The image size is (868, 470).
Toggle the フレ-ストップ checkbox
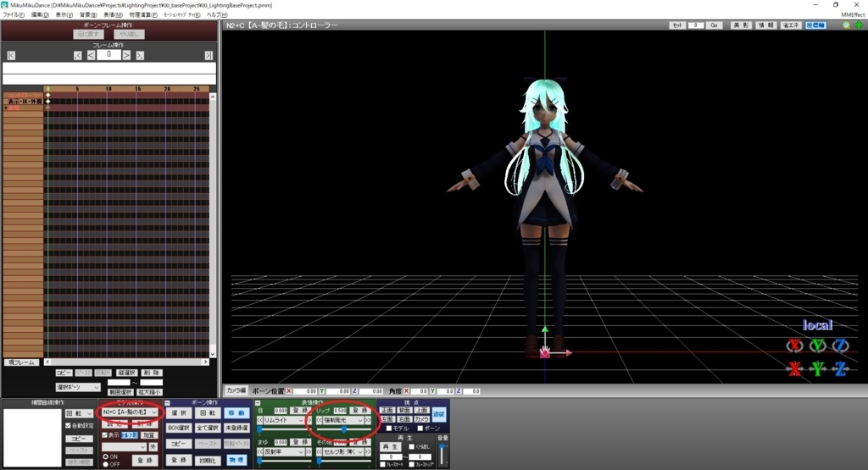coord(411,464)
